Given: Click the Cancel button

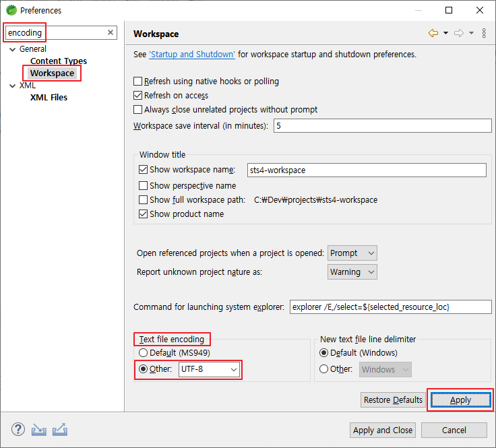Looking at the screenshot, I should coord(454,430).
